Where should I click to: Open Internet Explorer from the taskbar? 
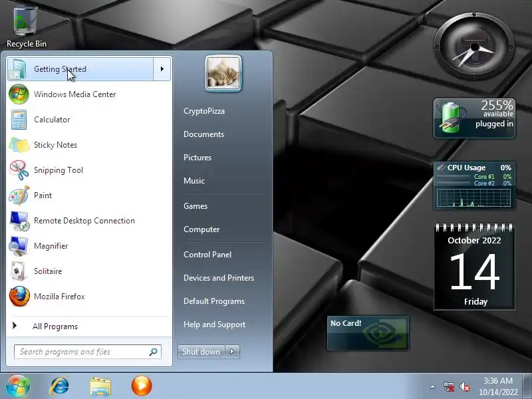click(60, 386)
